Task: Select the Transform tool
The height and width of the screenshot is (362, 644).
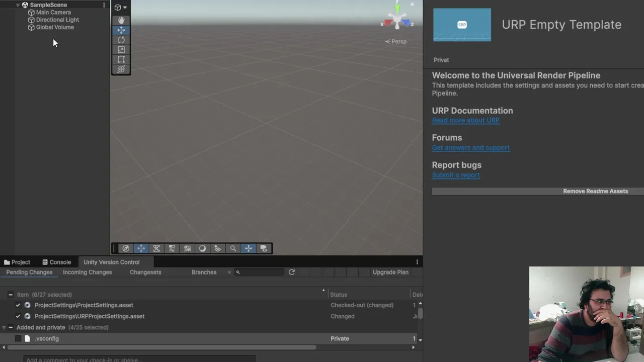Action: pyautogui.click(x=121, y=69)
